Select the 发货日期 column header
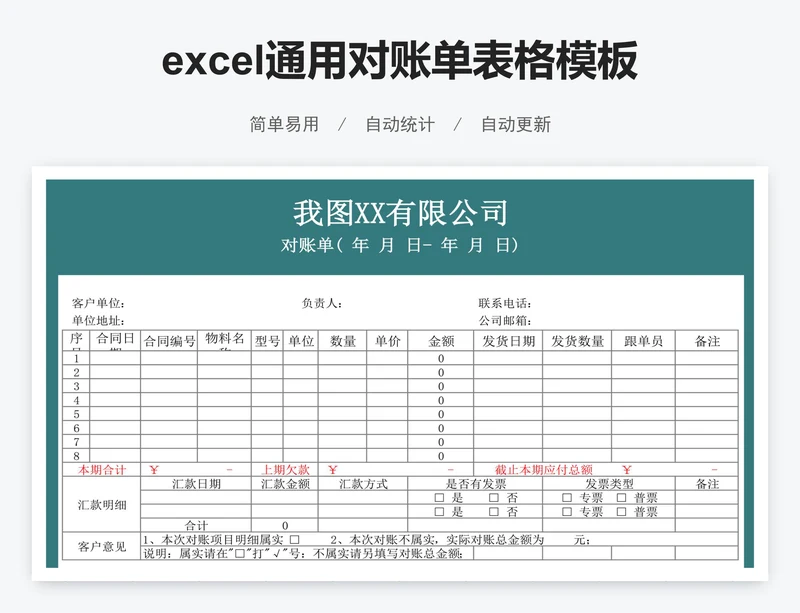The height and width of the screenshot is (613, 800). 508,341
